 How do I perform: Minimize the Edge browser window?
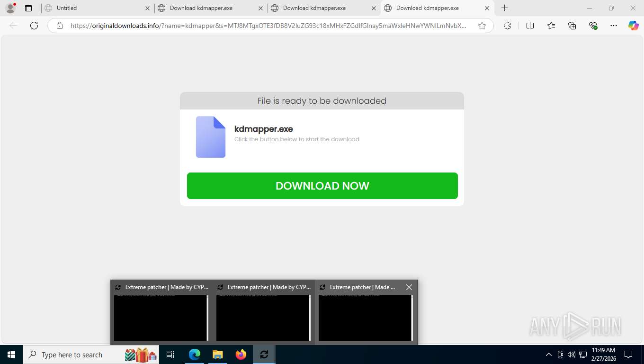coord(590,8)
